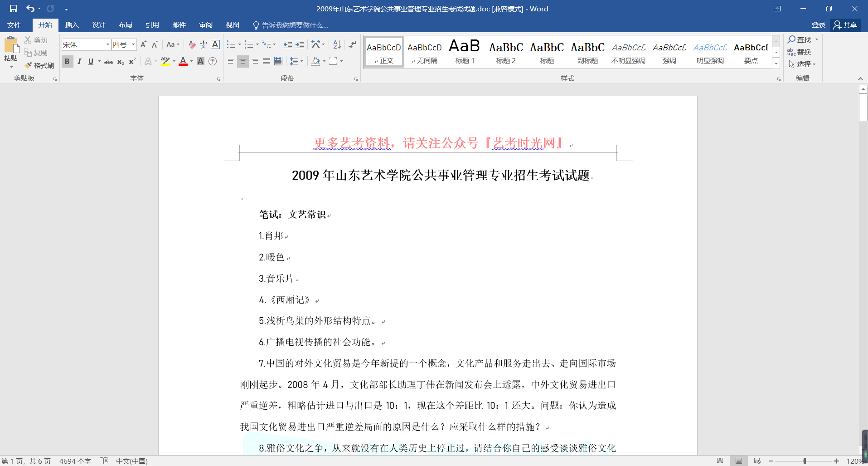The width and height of the screenshot is (868, 466).
Task: Click the Format Painter (格式刷) icon
Action: coord(39,65)
